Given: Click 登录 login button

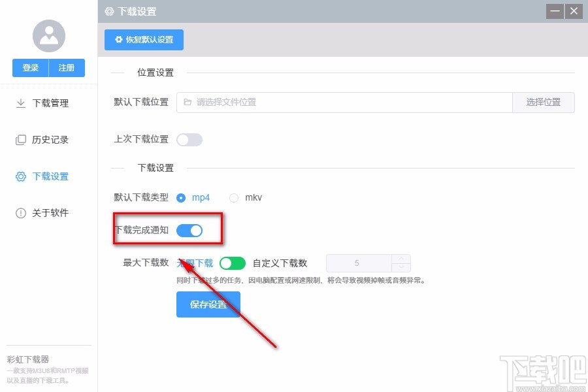Looking at the screenshot, I should tap(30, 67).
